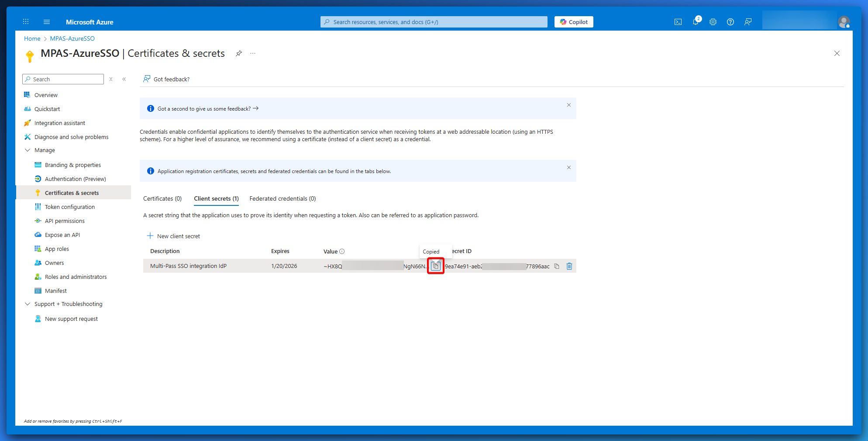868x441 pixels.
Task: Delete the Multi-Pass SSO integration secret
Action: click(x=569, y=266)
